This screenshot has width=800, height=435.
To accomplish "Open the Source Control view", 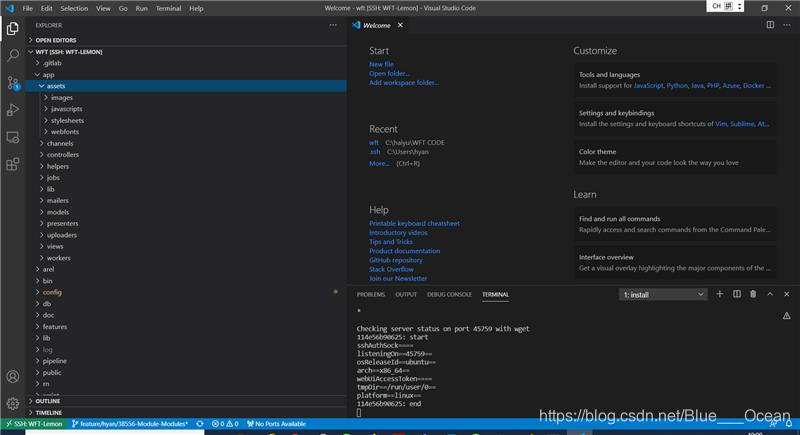I will pyautogui.click(x=13, y=83).
